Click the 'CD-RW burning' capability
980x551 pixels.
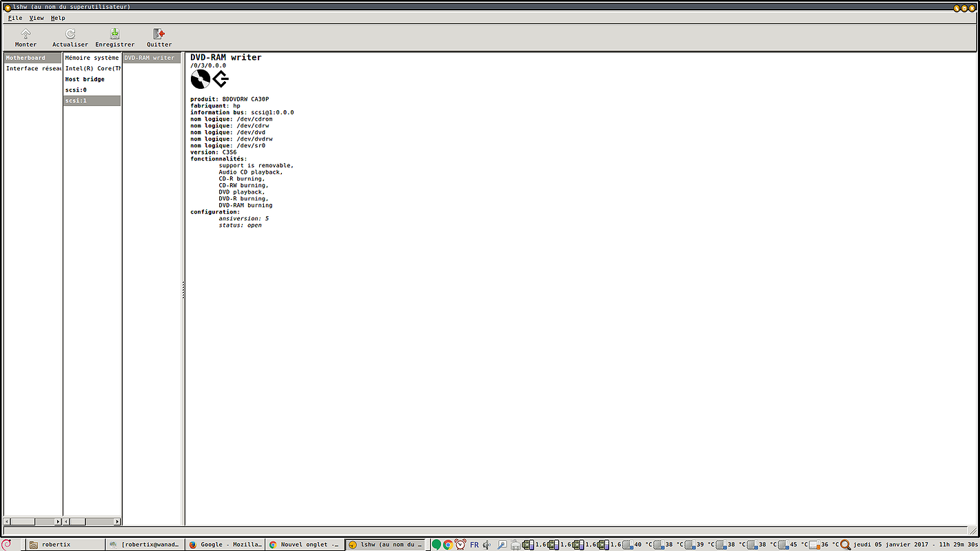(x=243, y=185)
